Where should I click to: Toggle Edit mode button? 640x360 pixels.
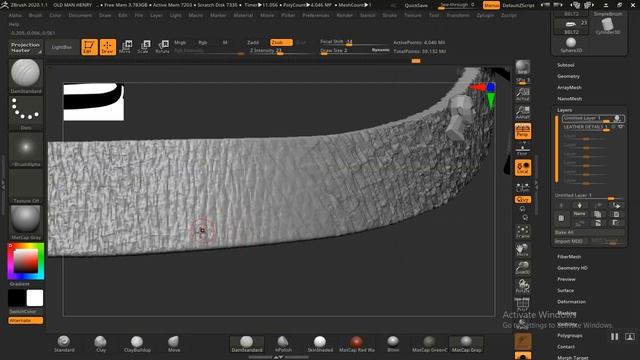point(89,47)
